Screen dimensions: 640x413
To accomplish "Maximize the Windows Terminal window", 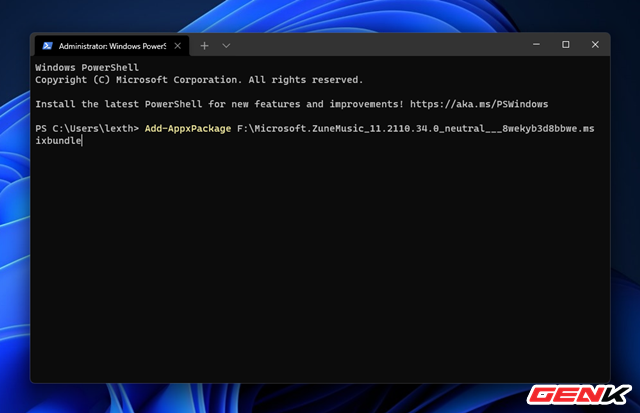I will tap(566, 44).
